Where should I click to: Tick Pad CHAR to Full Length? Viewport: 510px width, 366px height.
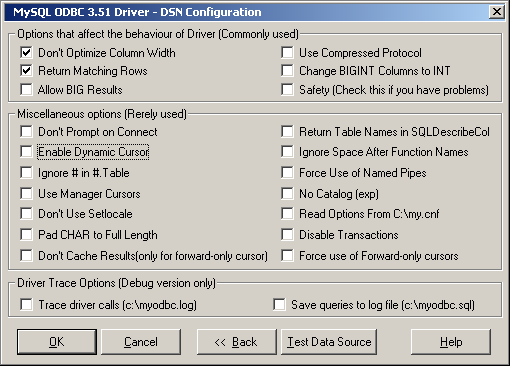[26, 235]
